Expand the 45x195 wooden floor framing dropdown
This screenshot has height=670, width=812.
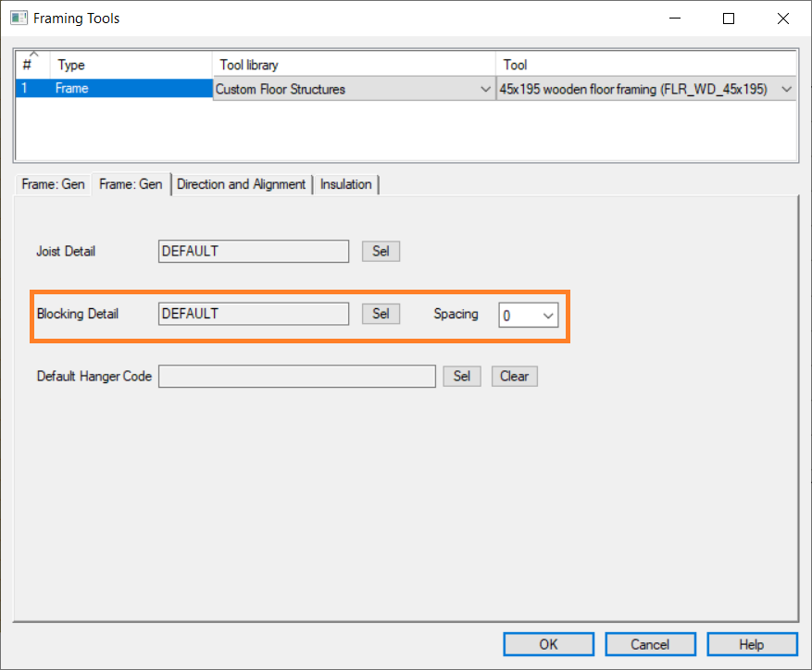pos(786,90)
